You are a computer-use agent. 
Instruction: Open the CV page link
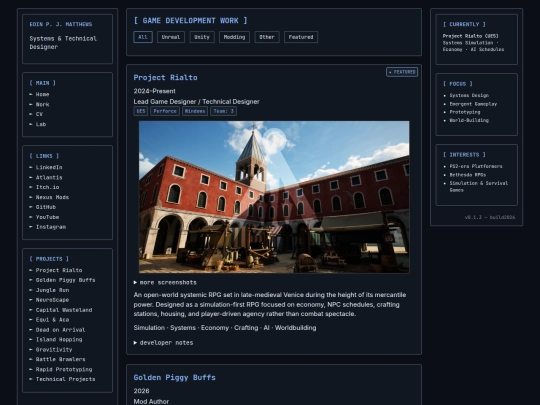(39, 114)
